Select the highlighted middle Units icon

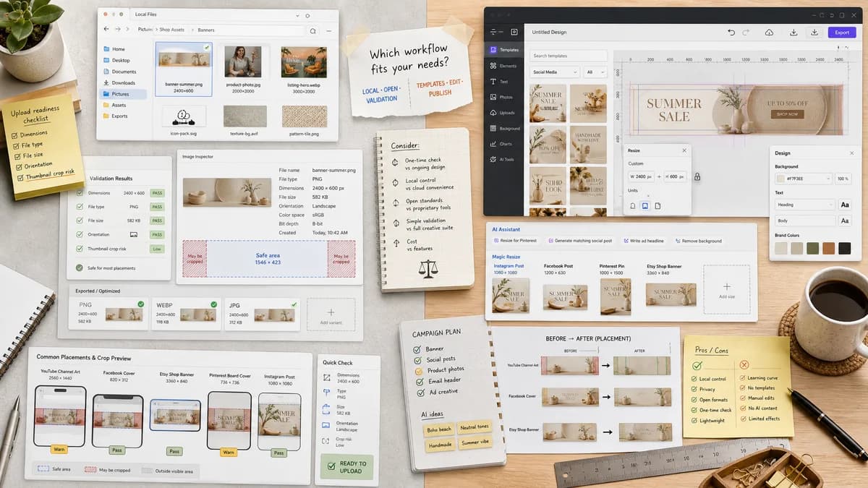pyautogui.click(x=645, y=206)
